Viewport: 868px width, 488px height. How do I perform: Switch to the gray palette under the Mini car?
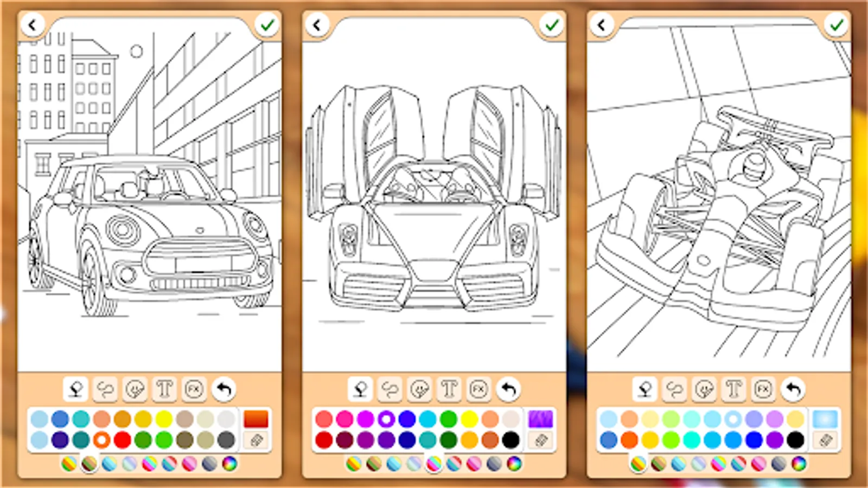click(209, 464)
